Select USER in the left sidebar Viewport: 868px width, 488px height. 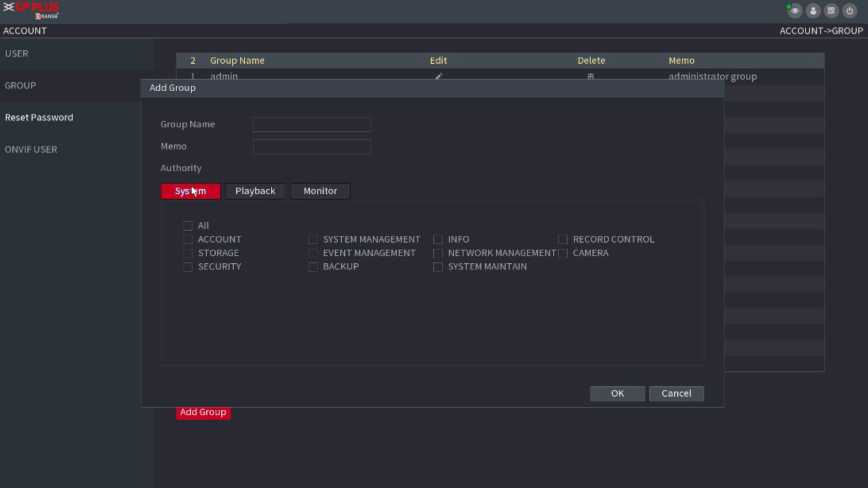pos(17,53)
